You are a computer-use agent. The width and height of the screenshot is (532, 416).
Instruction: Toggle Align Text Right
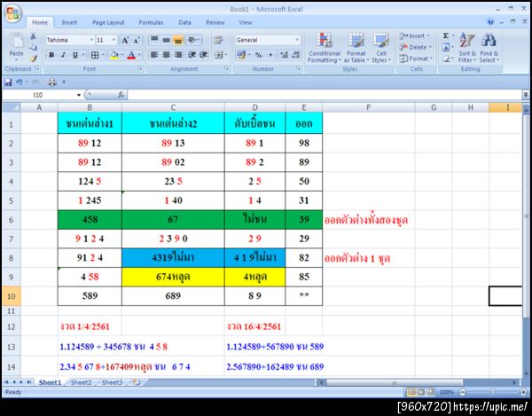click(178, 55)
